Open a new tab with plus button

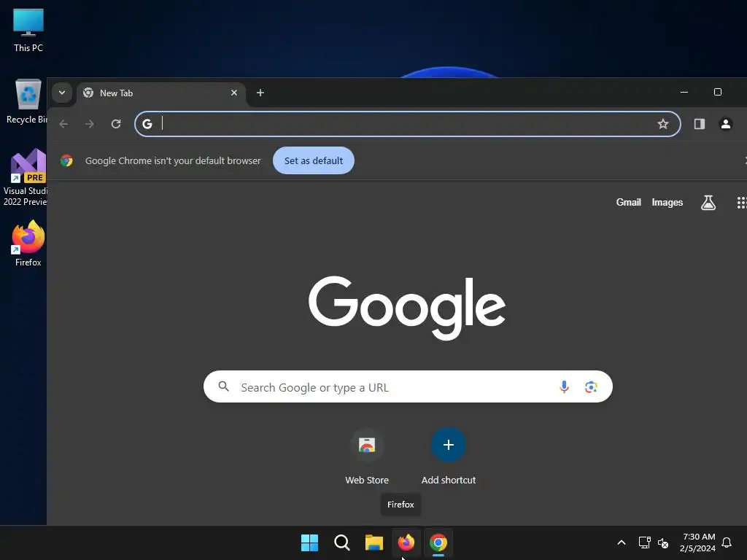click(x=260, y=93)
